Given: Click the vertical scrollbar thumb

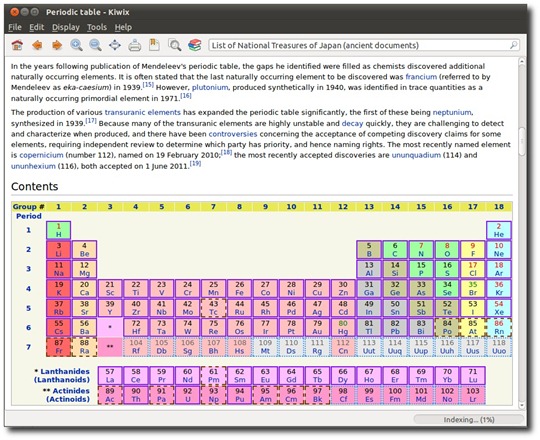Looking at the screenshot, I should pos(522,141).
